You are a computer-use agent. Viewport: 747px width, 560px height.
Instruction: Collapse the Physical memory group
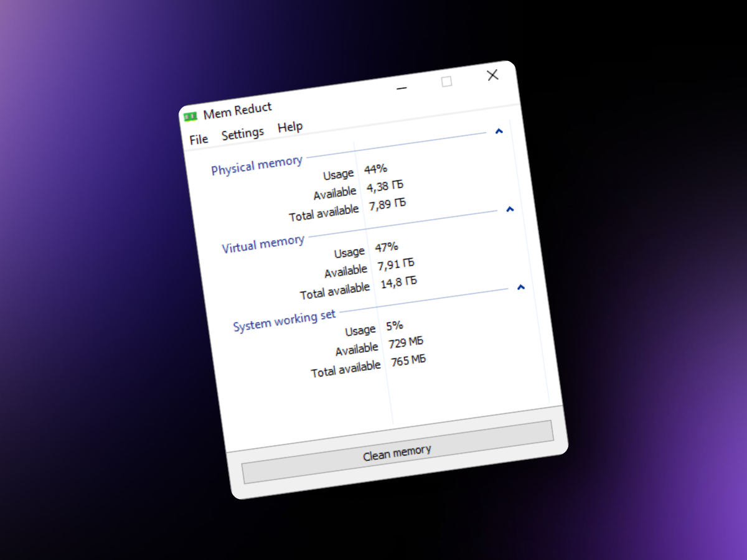(x=499, y=131)
